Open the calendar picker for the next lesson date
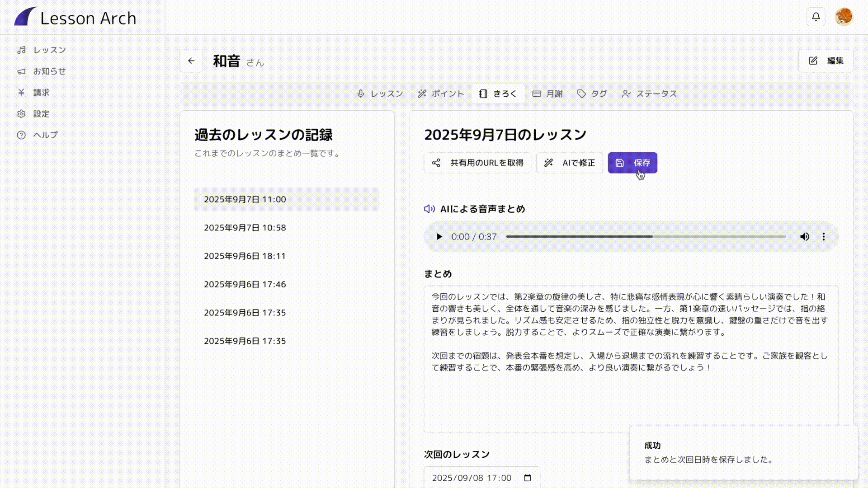 click(x=528, y=478)
